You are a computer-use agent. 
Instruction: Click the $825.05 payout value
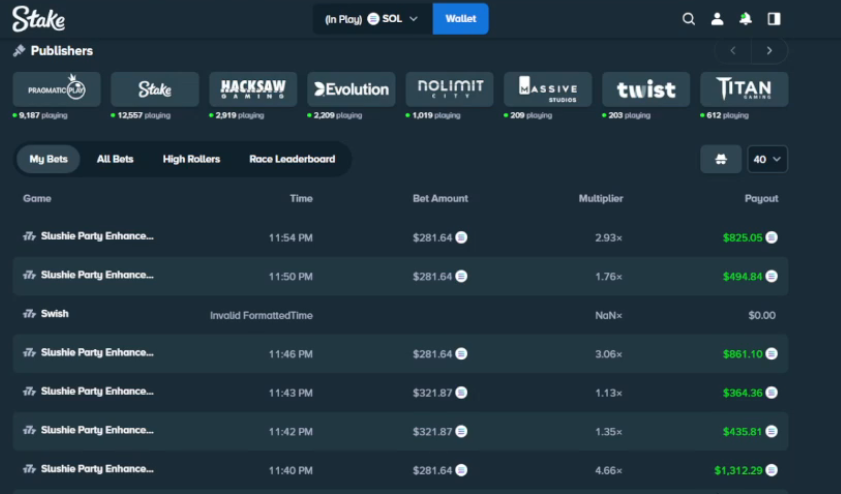[x=742, y=238]
